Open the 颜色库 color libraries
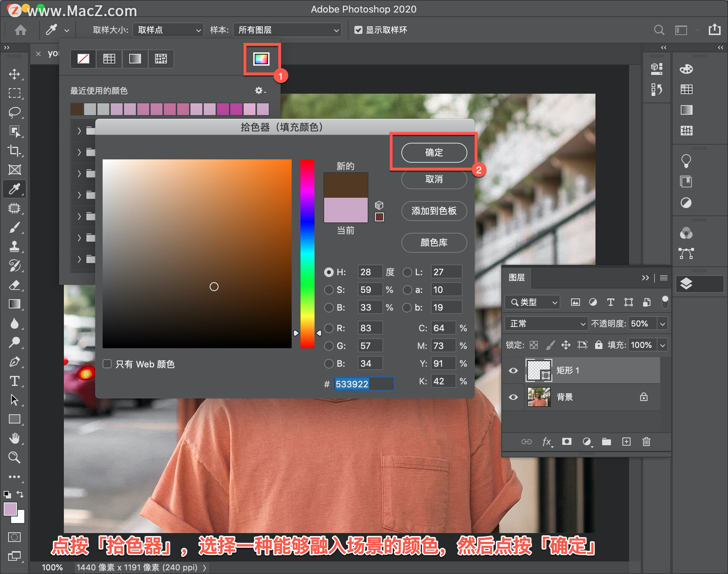Viewport: 728px width, 574px height. click(x=434, y=243)
